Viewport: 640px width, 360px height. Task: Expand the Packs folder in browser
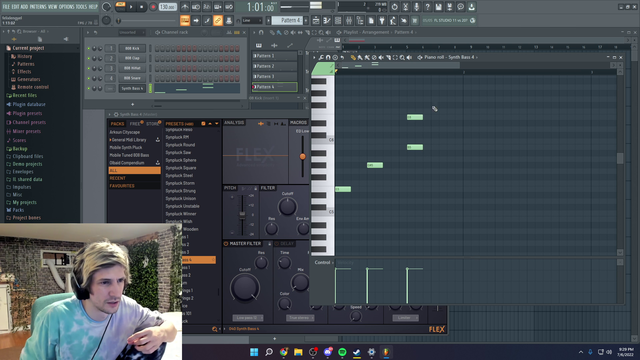tap(18, 210)
